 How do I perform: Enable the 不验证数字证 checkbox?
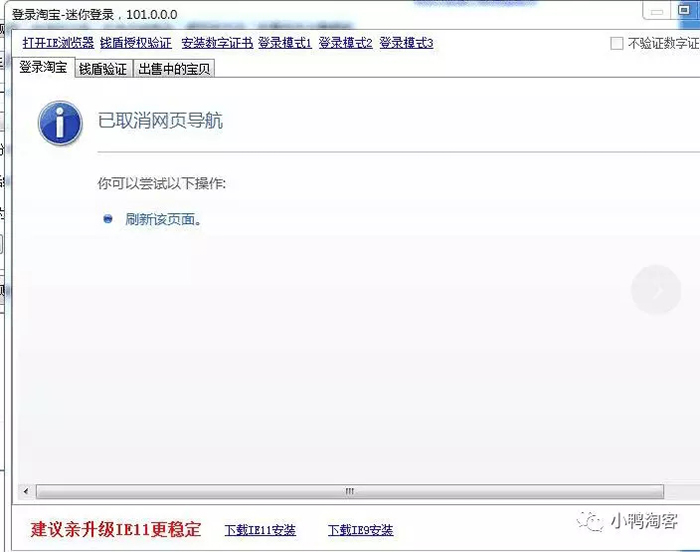[x=616, y=43]
